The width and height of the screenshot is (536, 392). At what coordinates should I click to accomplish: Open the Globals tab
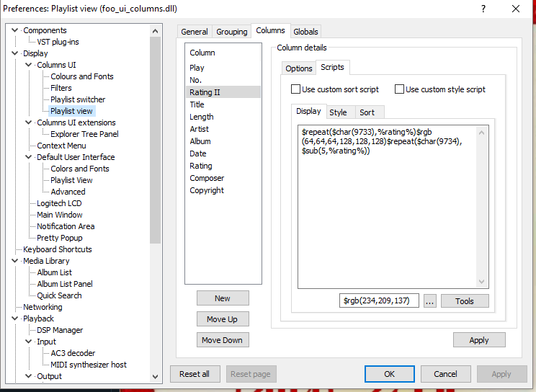point(305,32)
